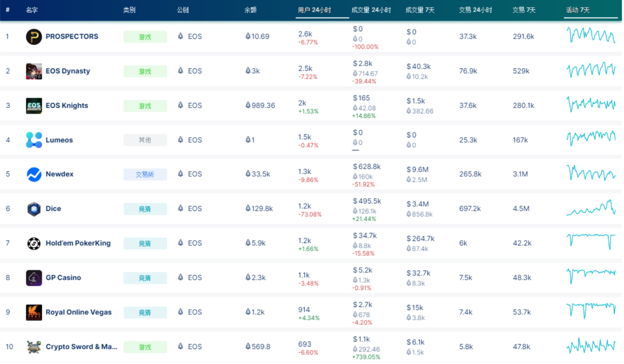Sort by the 余额 column header
This screenshot has width=624, height=364.
(251, 10)
